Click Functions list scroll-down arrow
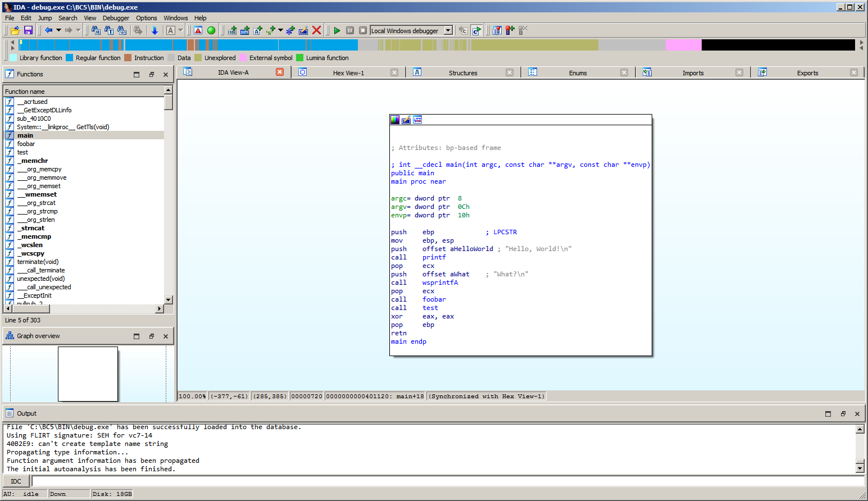The height and width of the screenshot is (501, 868). pos(168,300)
